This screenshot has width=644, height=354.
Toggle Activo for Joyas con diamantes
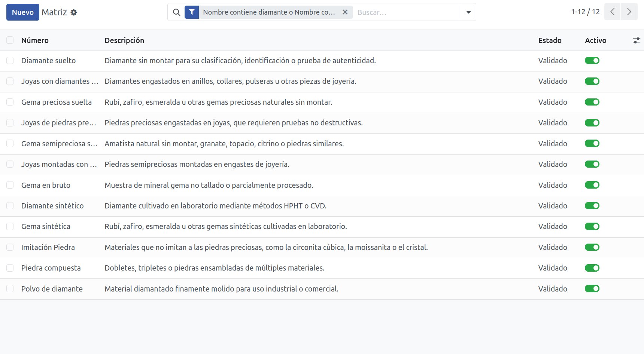click(592, 81)
